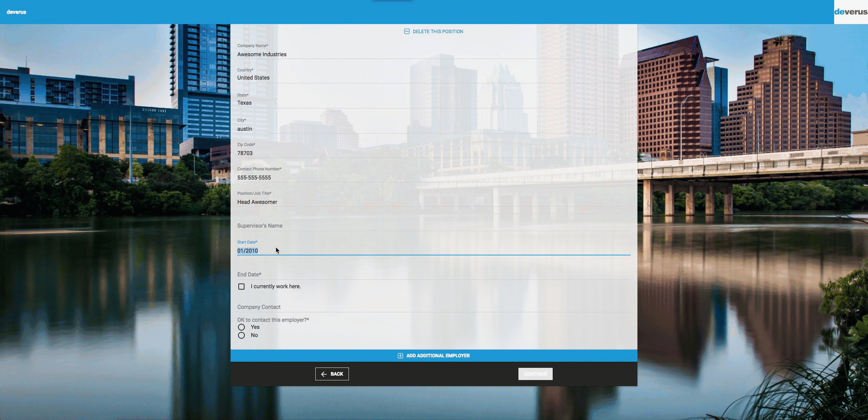Focus the Company Contact field
The height and width of the screenshot is (420, 868).
pyautogui.click(x=434, y=307)
